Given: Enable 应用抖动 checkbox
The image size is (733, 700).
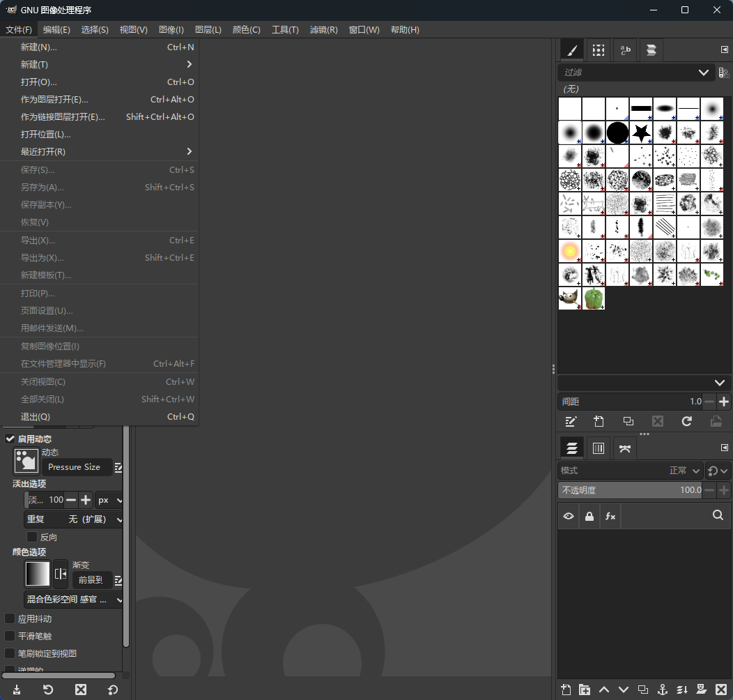Looking at the screenshot, I should point(9,618).
